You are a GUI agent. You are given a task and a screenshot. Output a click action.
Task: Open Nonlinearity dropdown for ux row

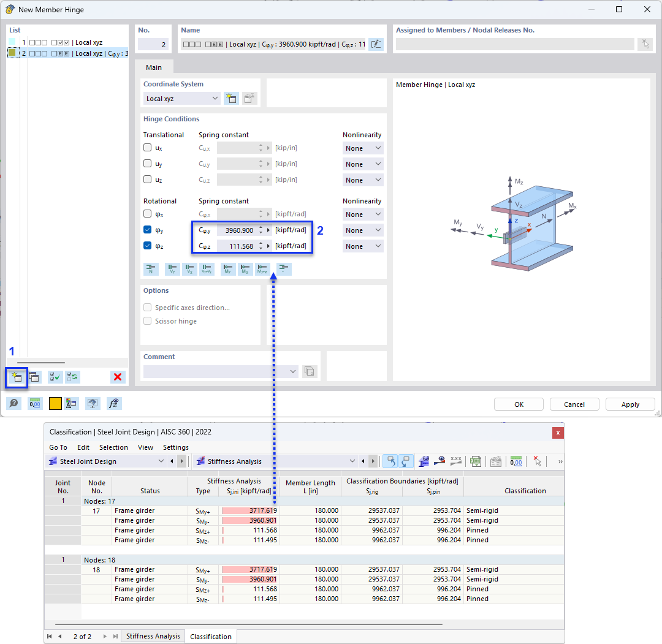point(363,148)
